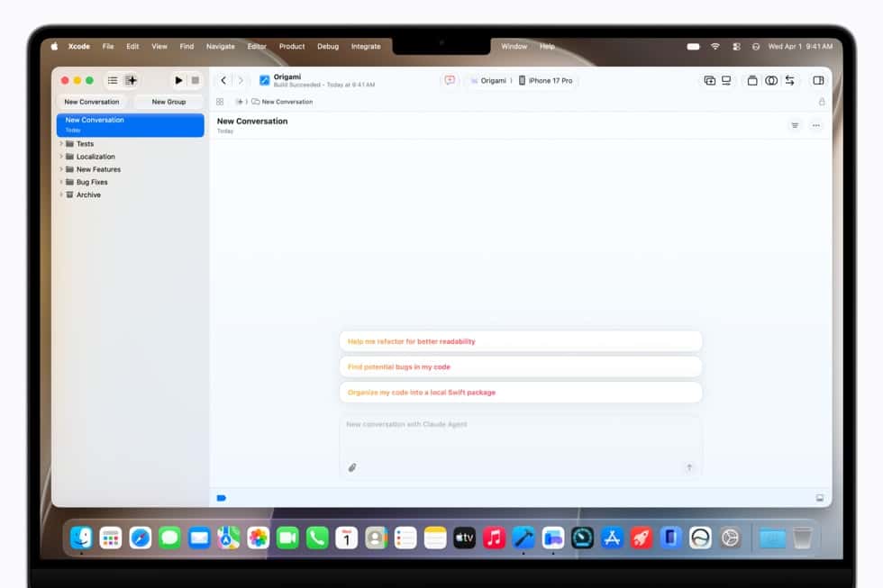
Task: Click the overlapping circles toolbar icon
Action: tap(771, 80)
